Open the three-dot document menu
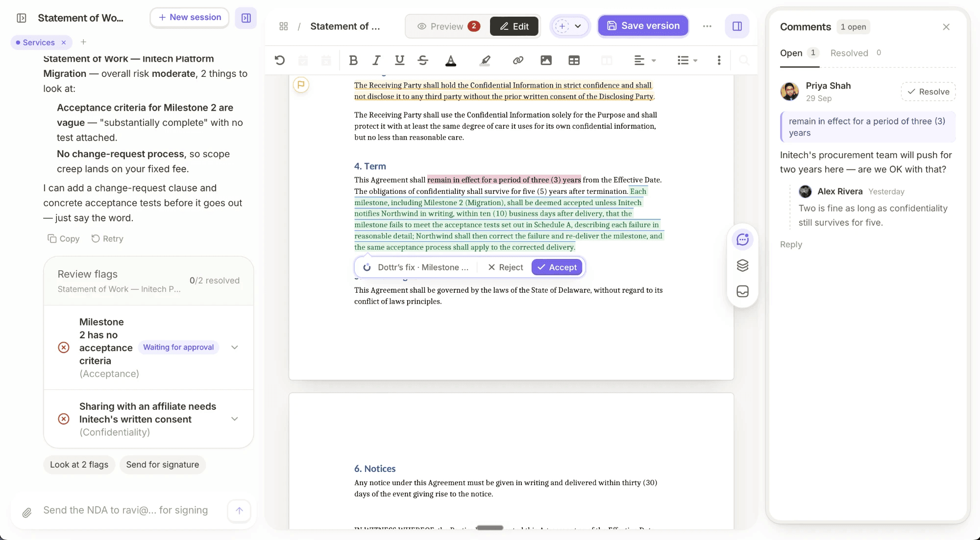980x540 pixels. tap(707, 26)
